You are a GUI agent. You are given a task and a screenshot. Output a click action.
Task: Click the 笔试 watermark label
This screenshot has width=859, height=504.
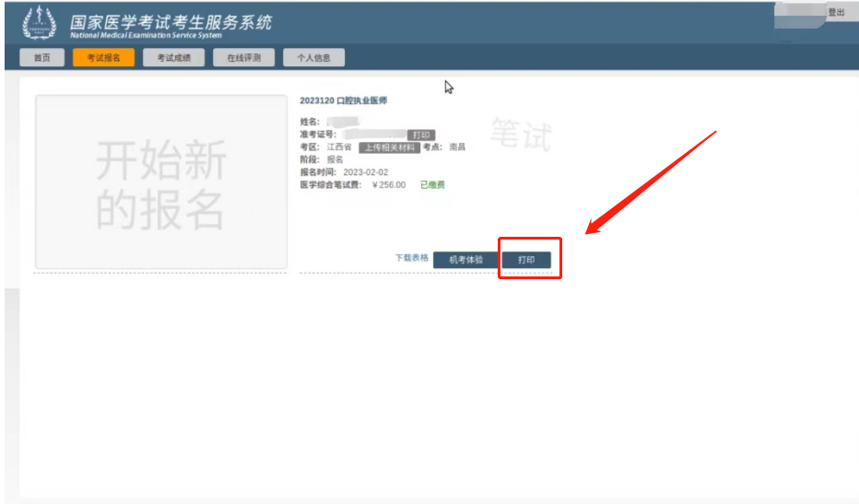point(521,135)
